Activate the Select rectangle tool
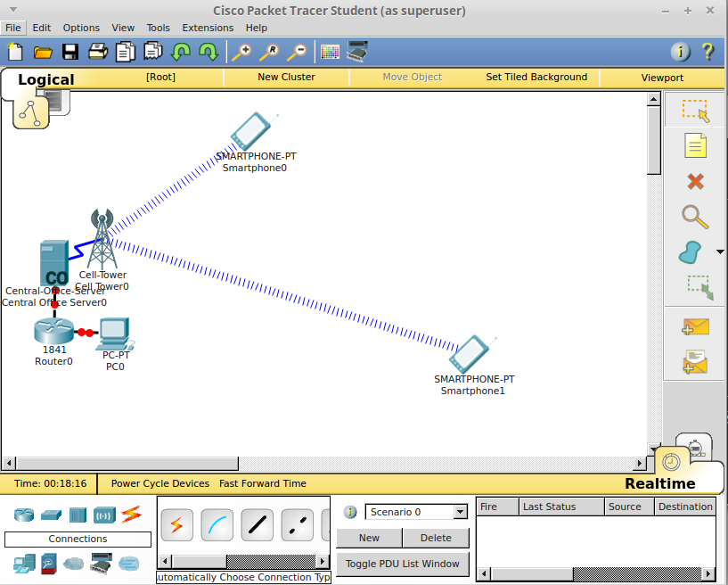The width and height of the screenshot is (728, 585). (695, 110)
